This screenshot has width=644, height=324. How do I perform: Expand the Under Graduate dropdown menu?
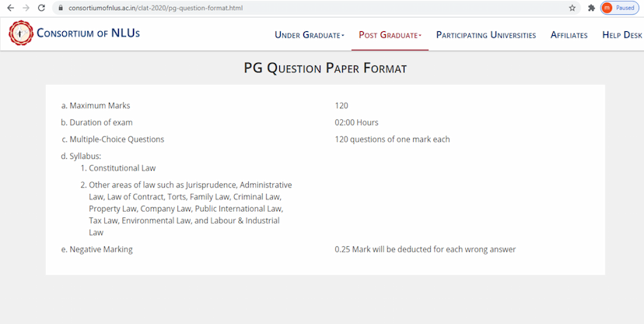(x=309, y=35)
